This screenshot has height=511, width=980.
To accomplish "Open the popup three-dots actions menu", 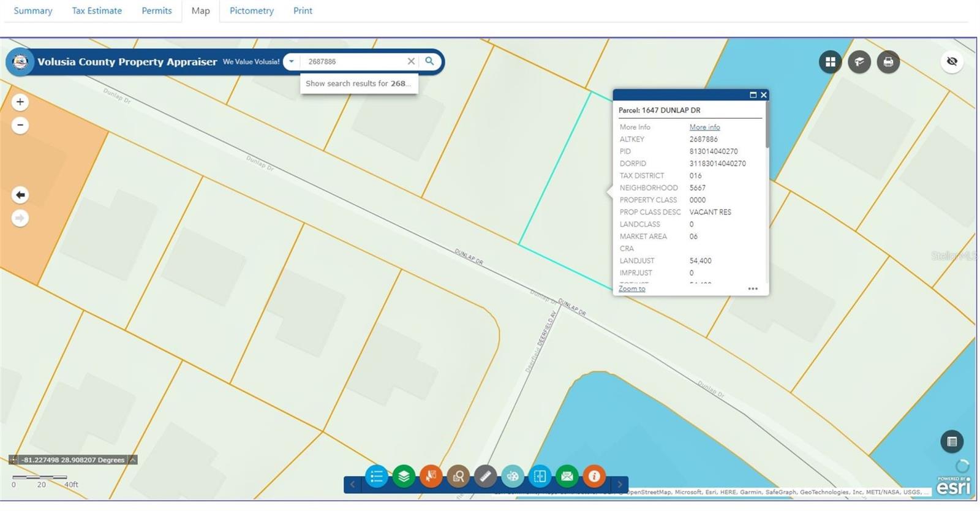I will coord(753,289).
